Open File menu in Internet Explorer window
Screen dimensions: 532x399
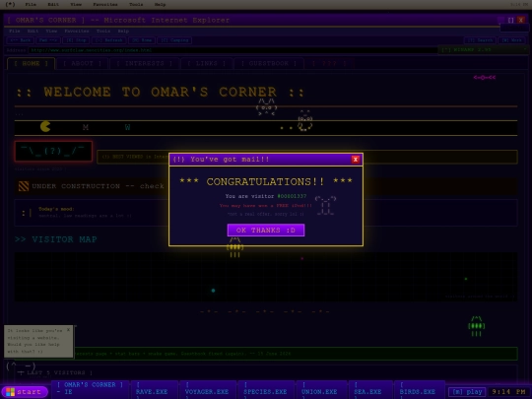(x=15, y=31)
